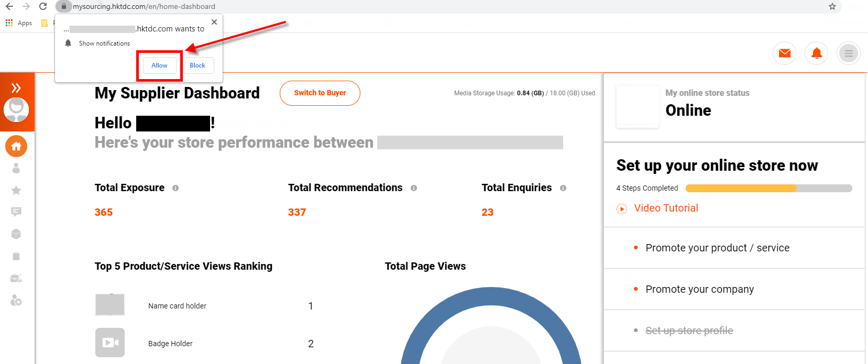868x364 pixels.
Task: Select the cube product icon in sidebar
Action: click(x=16, y=234)
